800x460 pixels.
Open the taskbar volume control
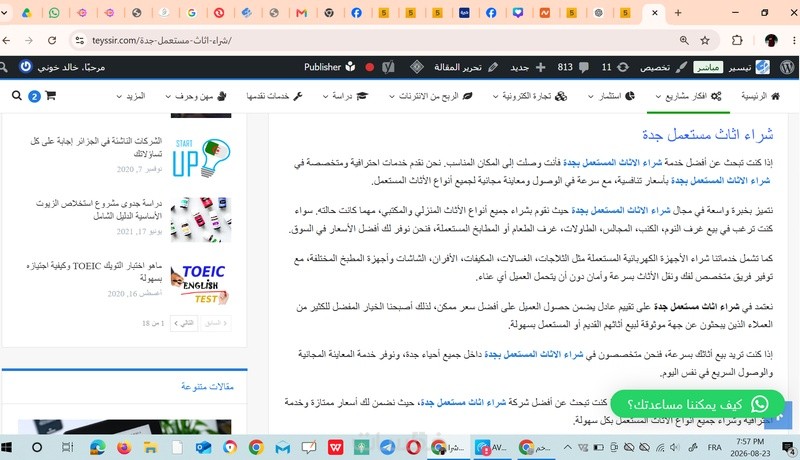click(x=674, y=447)
